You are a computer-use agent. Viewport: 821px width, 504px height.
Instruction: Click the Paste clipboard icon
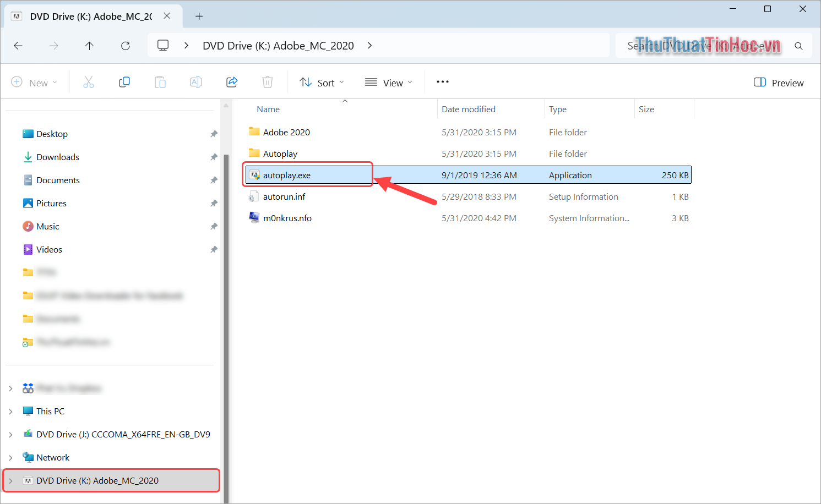point(160,83)
